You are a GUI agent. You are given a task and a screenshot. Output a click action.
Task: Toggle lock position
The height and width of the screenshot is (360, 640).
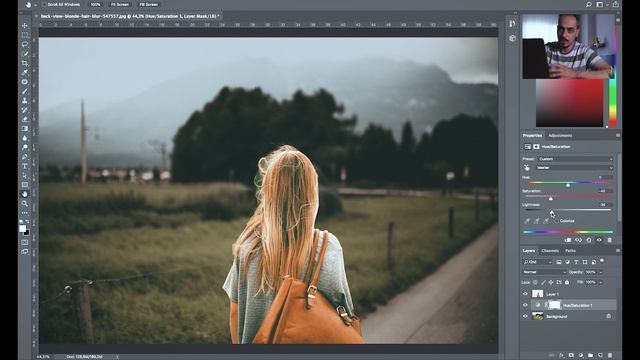coord(551,282)
